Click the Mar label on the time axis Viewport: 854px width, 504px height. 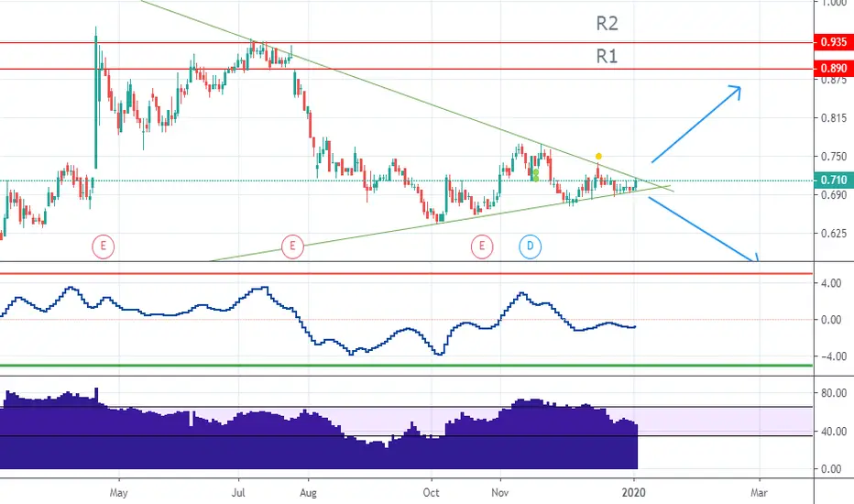click(x=759, y=493)
